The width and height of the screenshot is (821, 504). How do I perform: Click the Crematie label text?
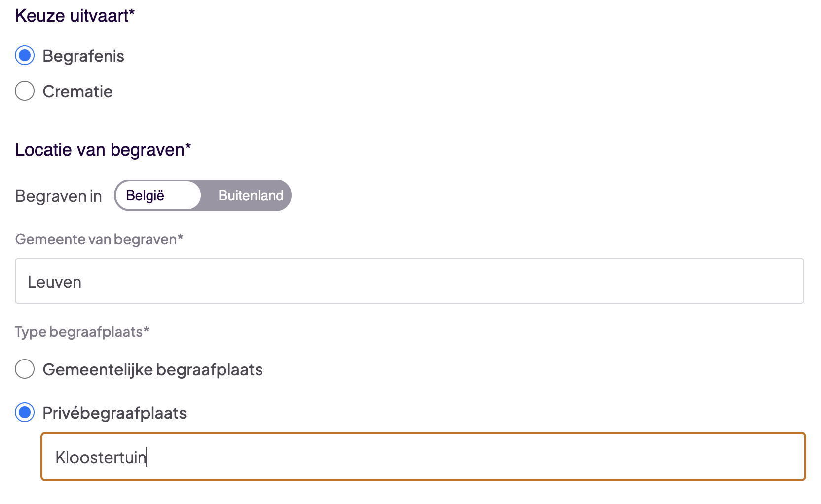(77, 92)
